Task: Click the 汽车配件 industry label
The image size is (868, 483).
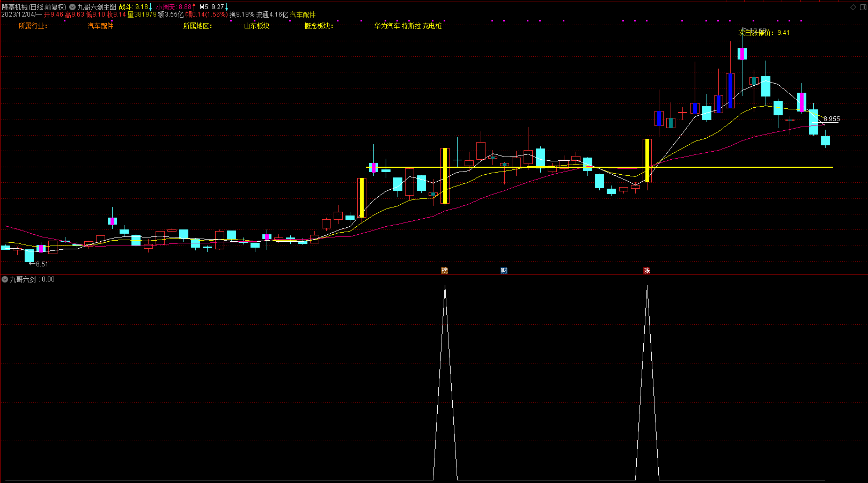Action: pyautogui.click(x=100, y=26)
